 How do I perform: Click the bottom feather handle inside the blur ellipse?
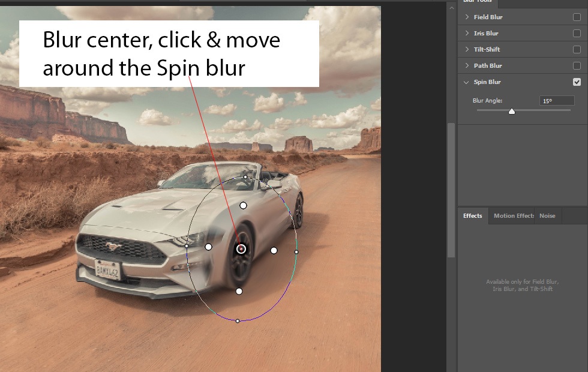(239, 291)
